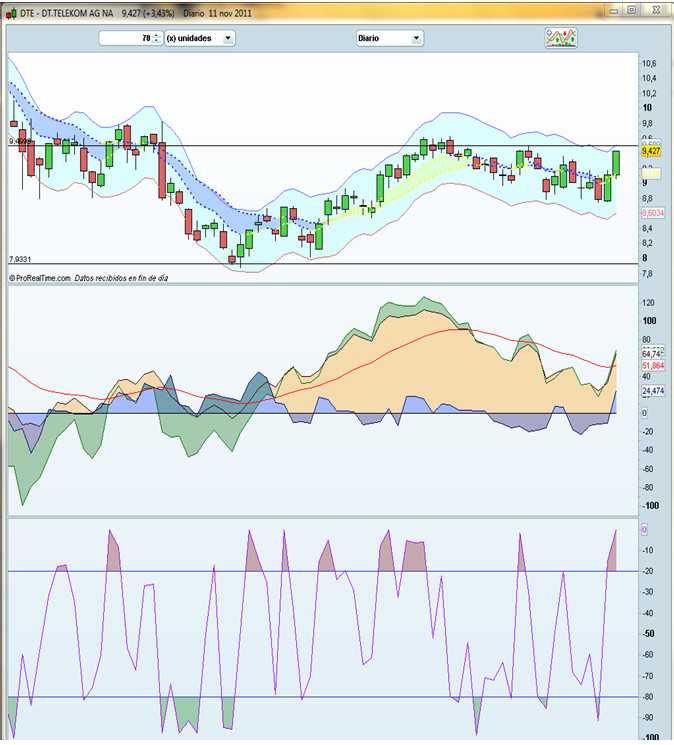
Task: Click the blue 24,474 indicator value label
Action: 652,390
